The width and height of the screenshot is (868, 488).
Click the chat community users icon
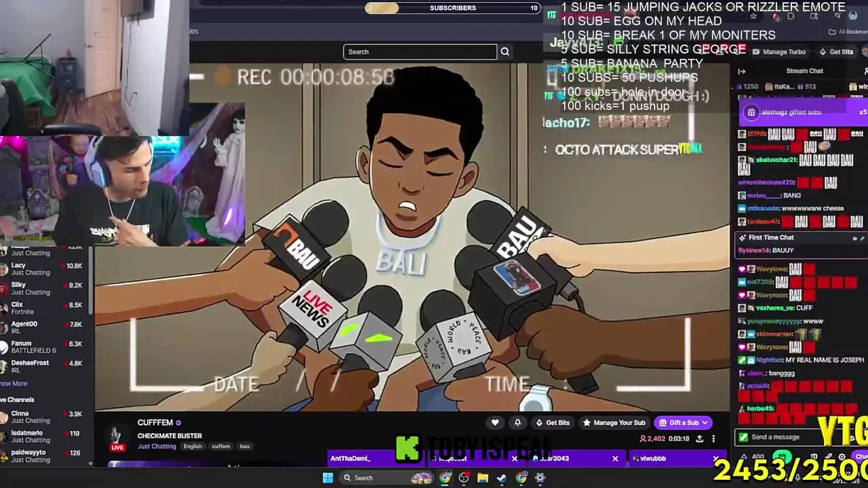pyautogui.click(x=865, y=70)
